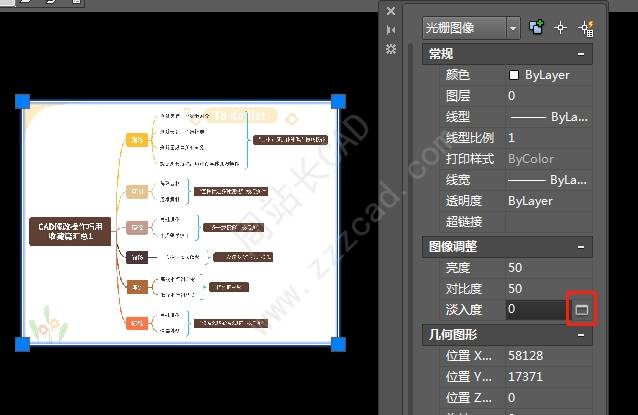Screen dimensions: 638x415
Task: Click the auto-hide icon on the palette bar
Action: [391, 30]
